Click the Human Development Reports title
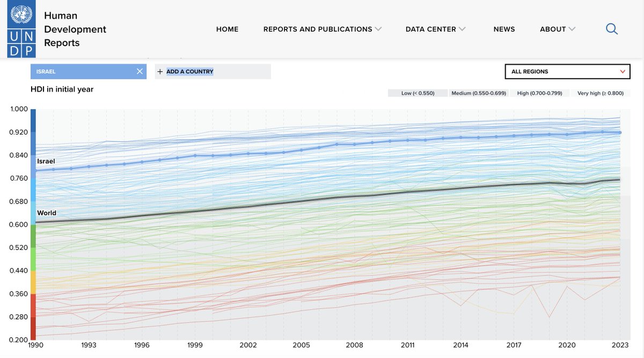Viewport: 644px width, 358px height. (x=75, y=29)
